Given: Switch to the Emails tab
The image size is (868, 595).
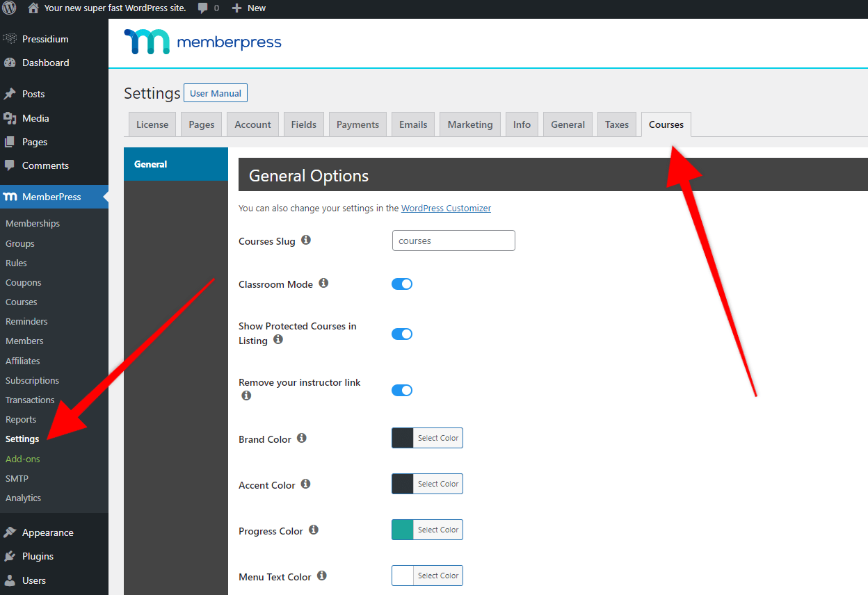Looking at the screenshot, I should point(413,124).
